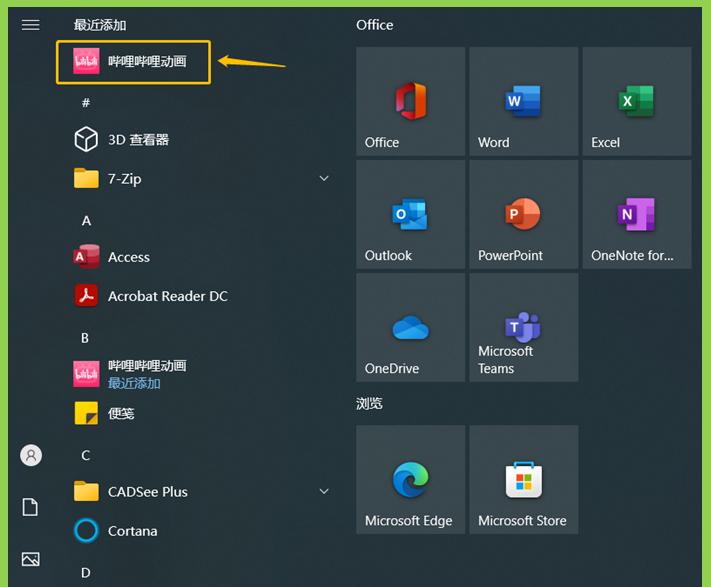
Task: Open the Pictures icon in sidebar
Action: pos(30,559)
